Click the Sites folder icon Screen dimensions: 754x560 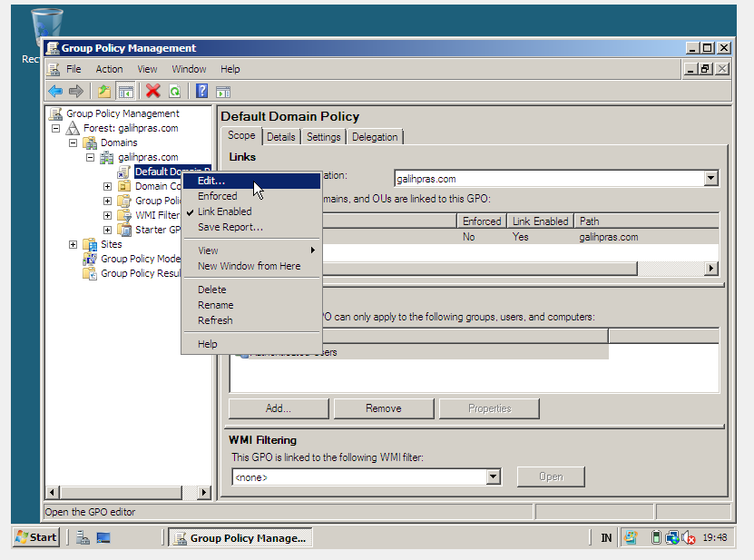90,244
